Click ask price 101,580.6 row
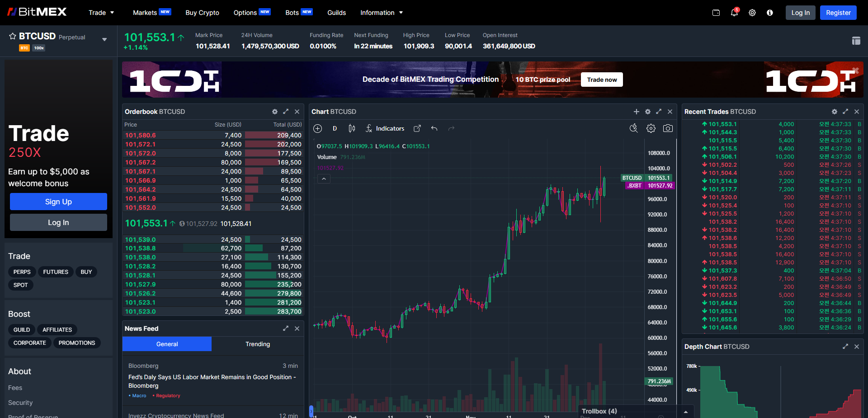 213,135
